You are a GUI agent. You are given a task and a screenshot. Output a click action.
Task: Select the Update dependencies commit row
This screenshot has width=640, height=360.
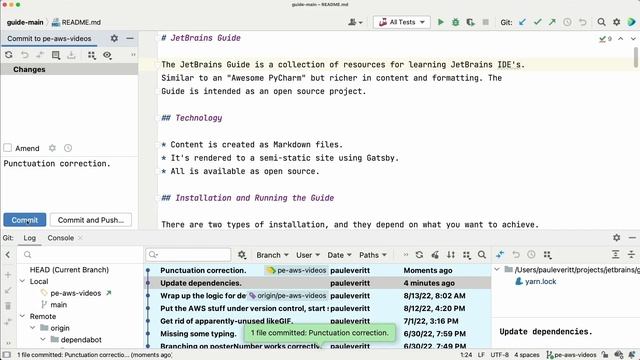pos(318,283)
